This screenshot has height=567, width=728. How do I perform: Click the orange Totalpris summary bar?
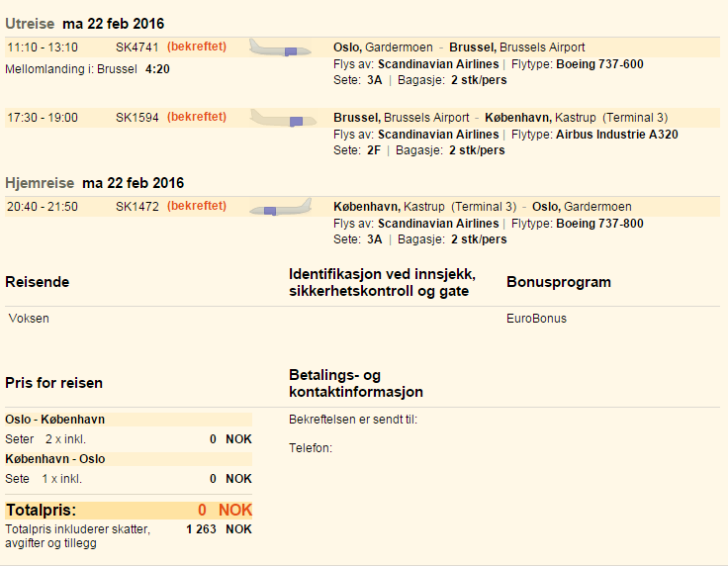pos(129,511)
